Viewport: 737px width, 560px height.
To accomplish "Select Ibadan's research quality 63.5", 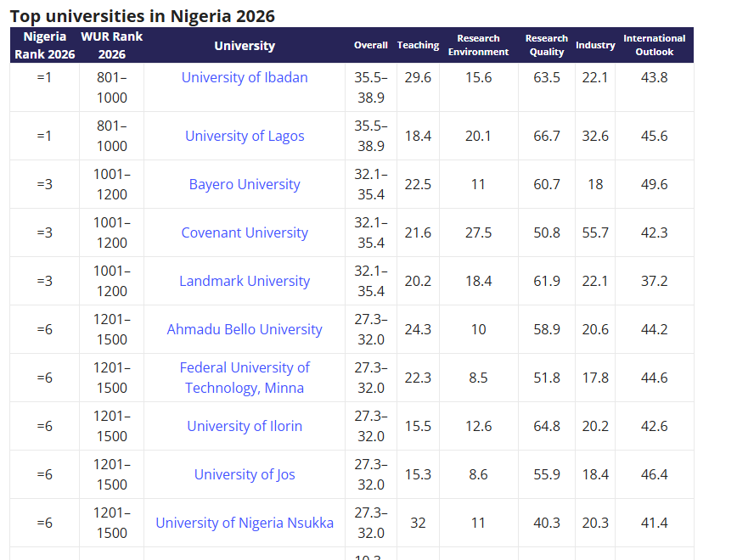I will (x=547, y=77).
